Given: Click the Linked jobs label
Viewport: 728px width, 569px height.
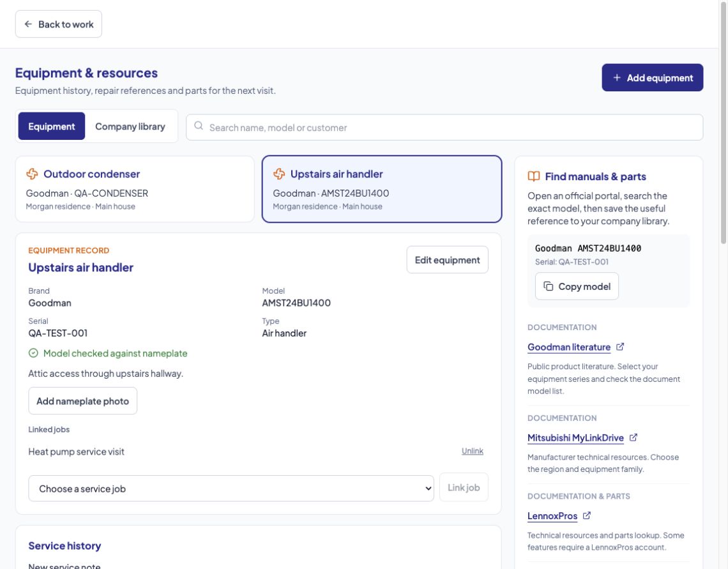Looking at the screenshot, I should (49, 430).
